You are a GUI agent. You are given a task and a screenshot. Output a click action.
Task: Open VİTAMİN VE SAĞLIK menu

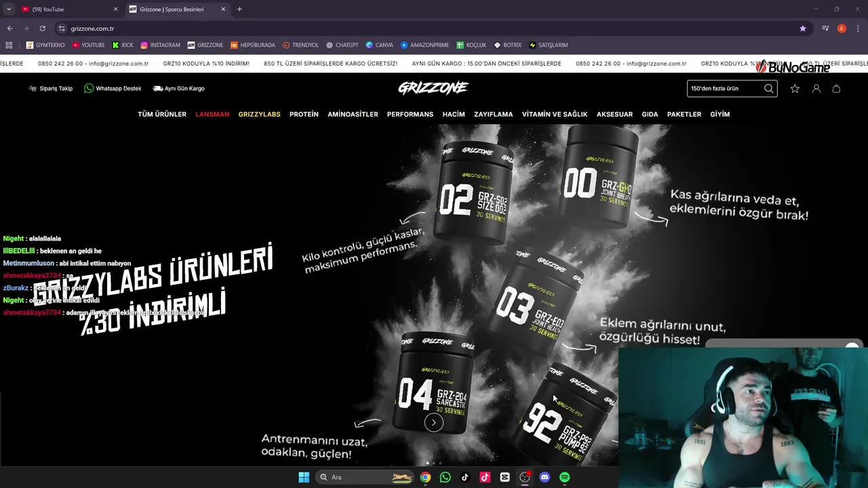click(x=555, y=115)
